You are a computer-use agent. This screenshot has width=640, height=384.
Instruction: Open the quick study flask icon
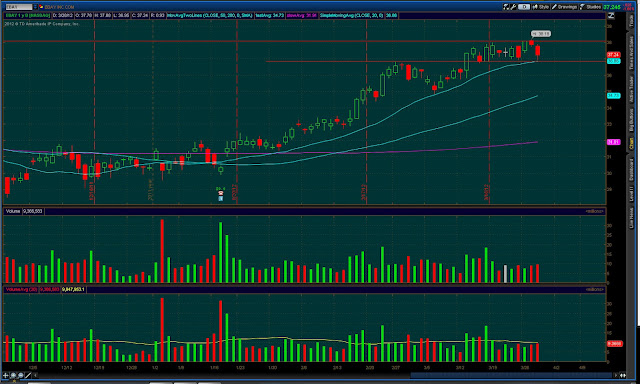pyautogui.click(x=507, y=7)
